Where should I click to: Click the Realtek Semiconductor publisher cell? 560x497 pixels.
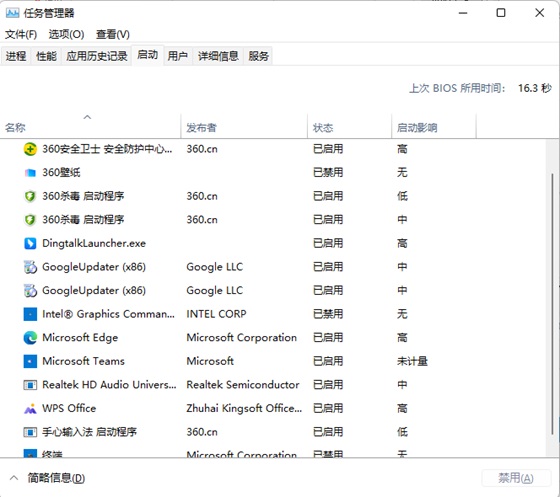(243, 385)
